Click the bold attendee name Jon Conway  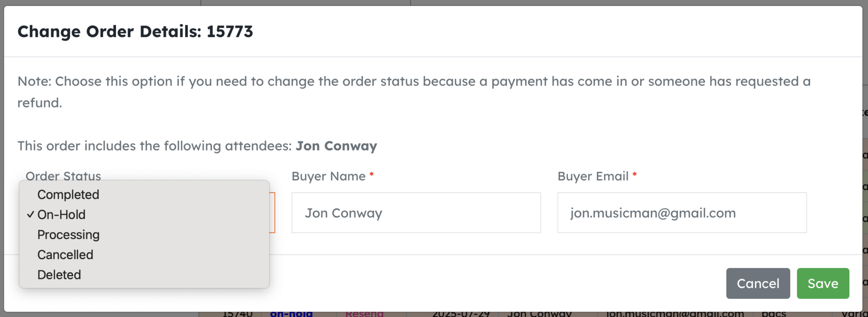pyautogui.click(x=336, y=146)
